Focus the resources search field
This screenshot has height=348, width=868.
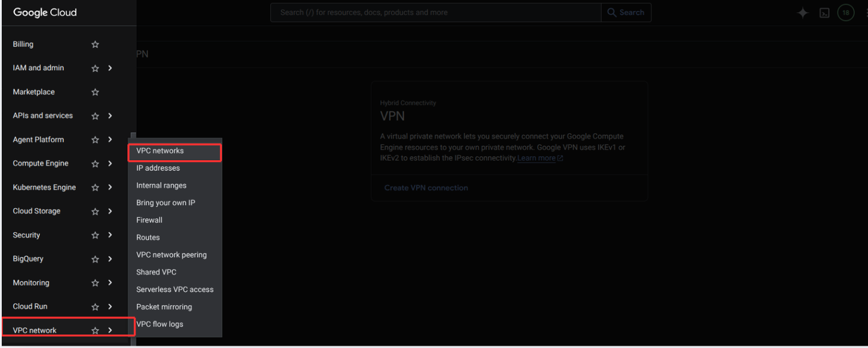[436, 12]
